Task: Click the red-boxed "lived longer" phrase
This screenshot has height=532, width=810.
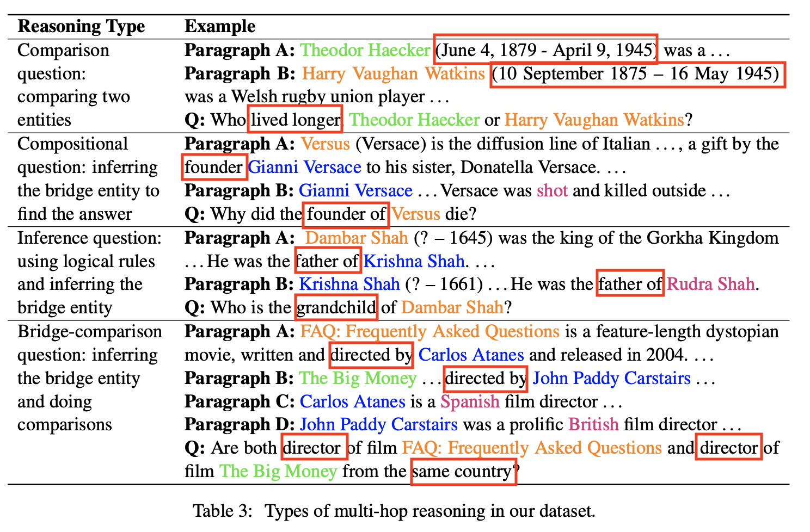Action: [x=296, y=120]
